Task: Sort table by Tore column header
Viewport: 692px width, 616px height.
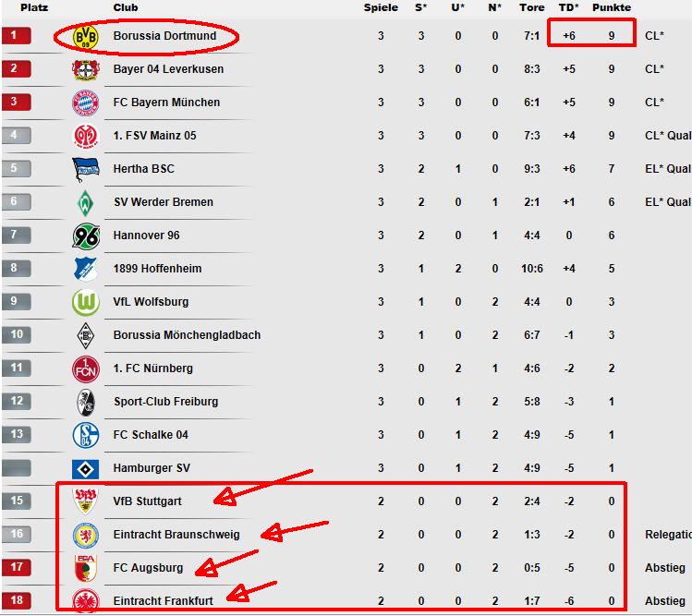Action: [x=532, y=7]
